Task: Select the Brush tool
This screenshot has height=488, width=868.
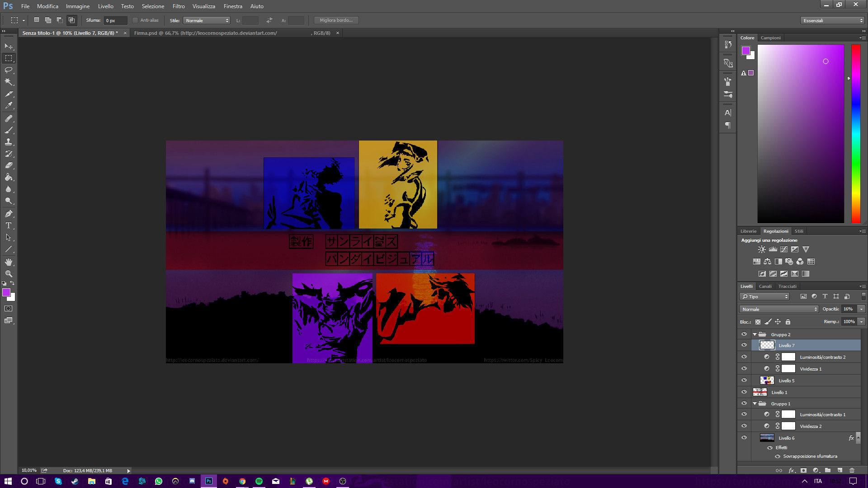Action: pos(9,130)
